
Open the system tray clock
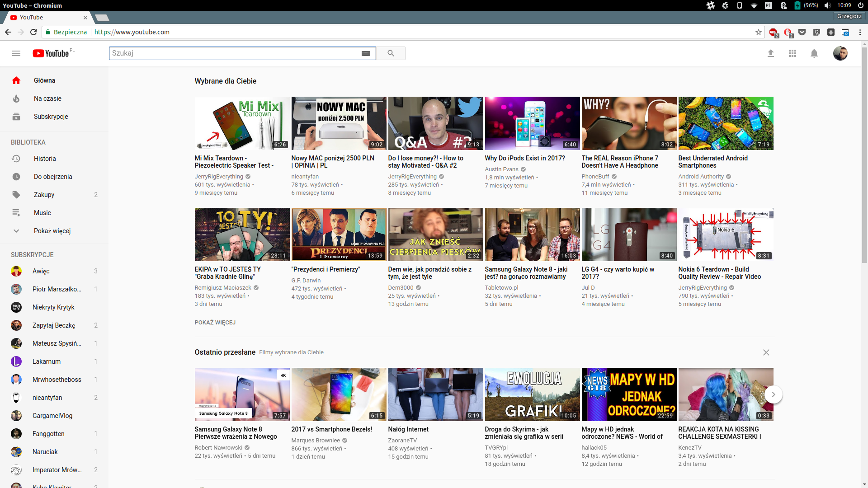click(844, 5)
